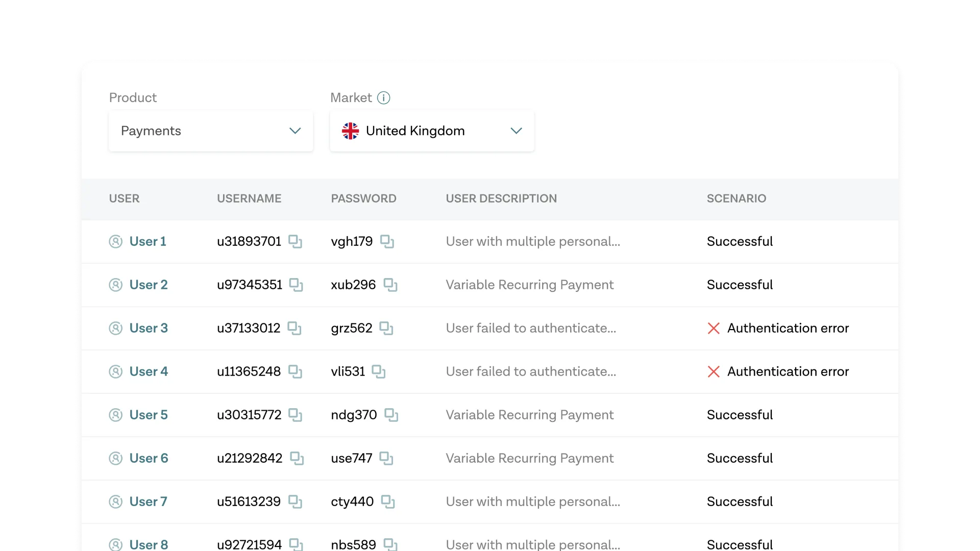
Task: Click the chevron arrow in Market selector
Action: tap(516, 131)
